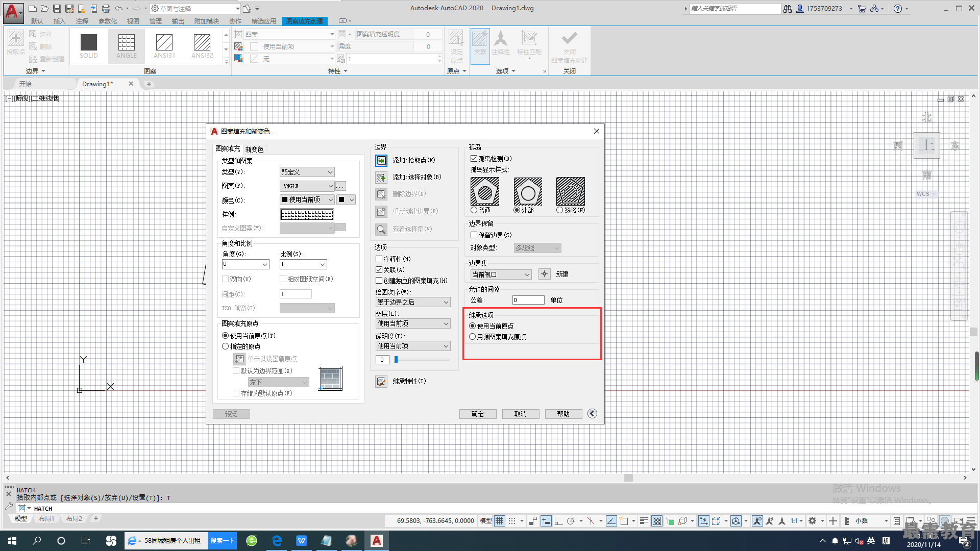Select the Ignore (忽略) island style radio
This screenshot has width=980, height=551.
[x=560, y=210]
